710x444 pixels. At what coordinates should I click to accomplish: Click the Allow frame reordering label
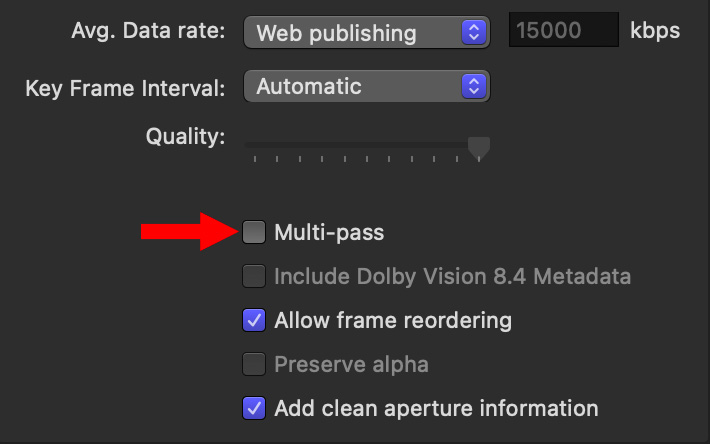point(393,320)
